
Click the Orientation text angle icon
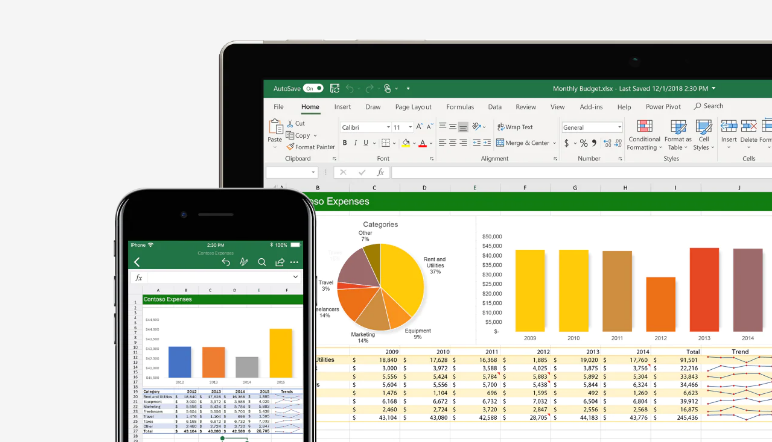click(x=476, y=126)
